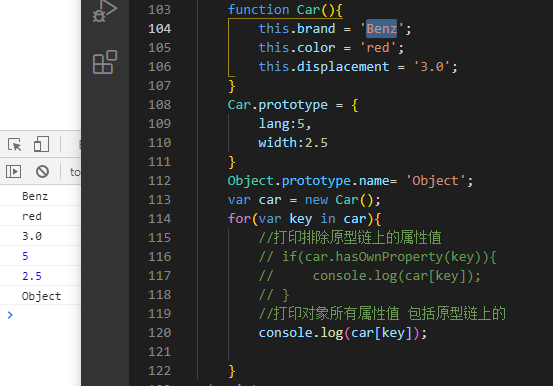
Task: Click line number 108 in the gutter
Action: point(159,105)
